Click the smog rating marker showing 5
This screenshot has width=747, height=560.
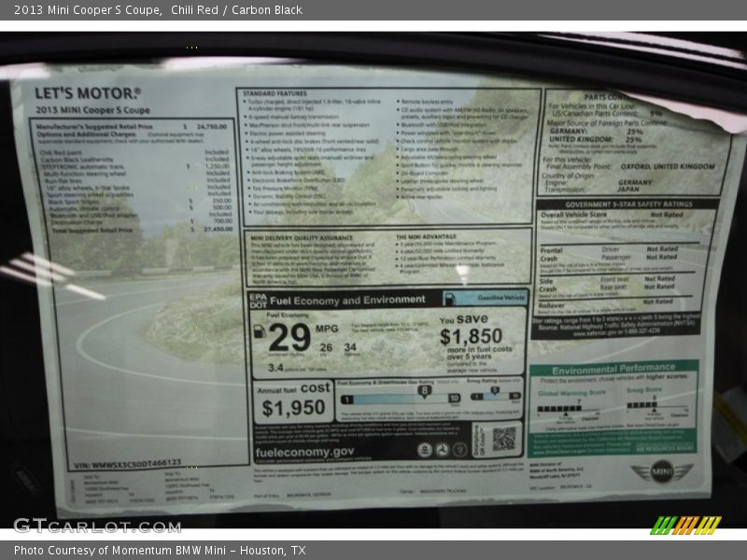click(495, 390)
